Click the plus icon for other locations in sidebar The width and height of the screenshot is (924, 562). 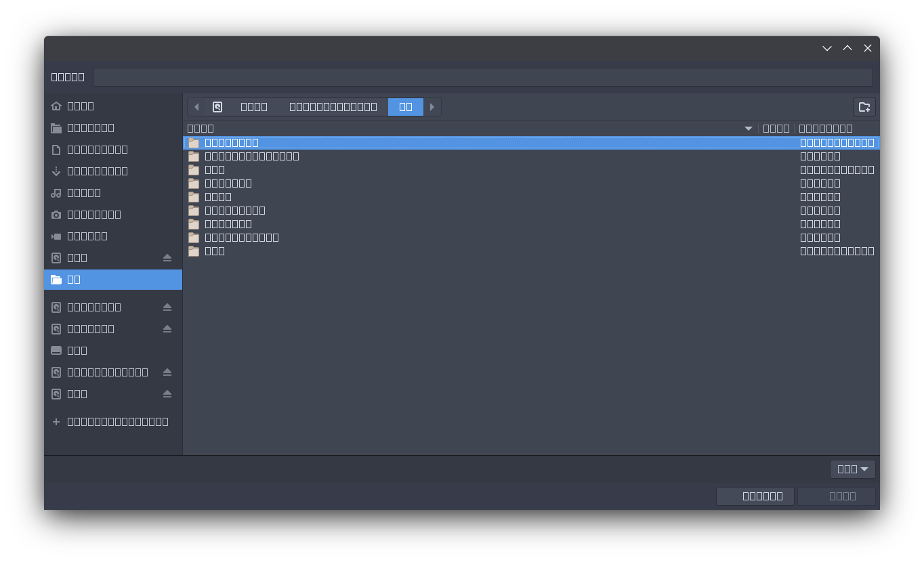(56, 421)
